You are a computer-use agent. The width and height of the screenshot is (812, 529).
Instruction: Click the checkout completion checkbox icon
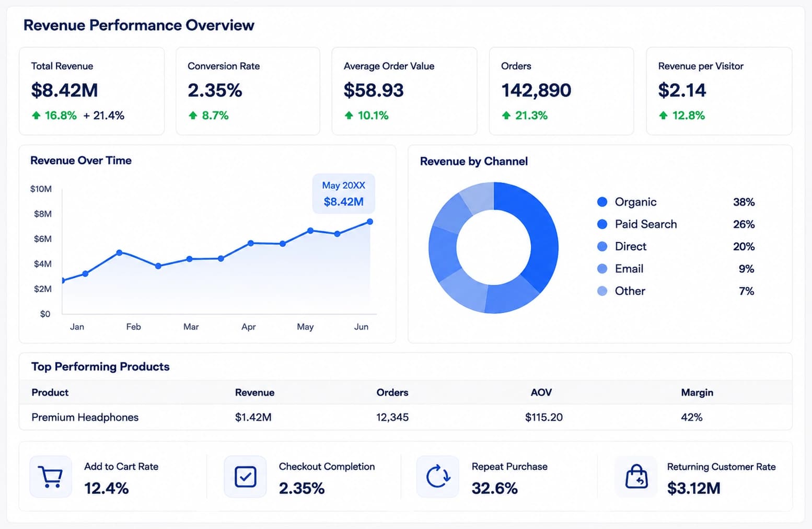point(245,477)
